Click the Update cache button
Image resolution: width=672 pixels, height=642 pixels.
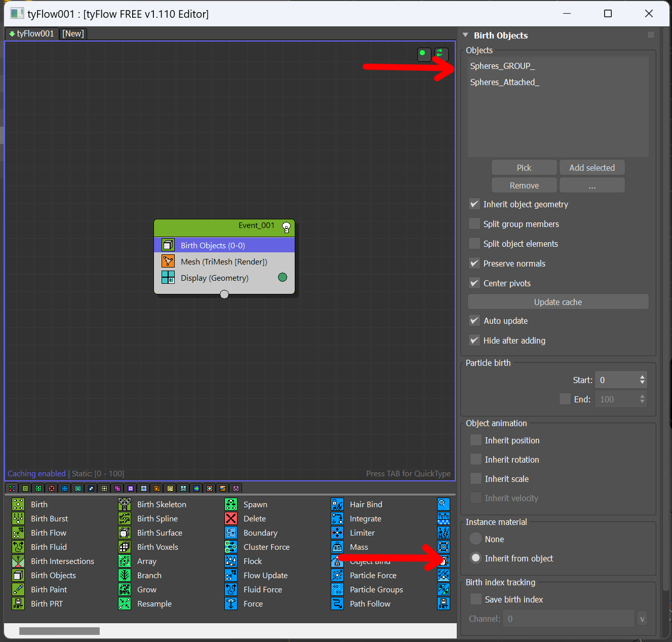[x=558, y=302]
